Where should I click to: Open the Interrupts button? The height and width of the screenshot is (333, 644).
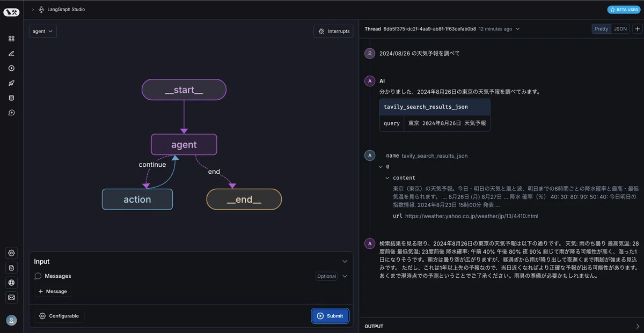[x=333, y=31]
